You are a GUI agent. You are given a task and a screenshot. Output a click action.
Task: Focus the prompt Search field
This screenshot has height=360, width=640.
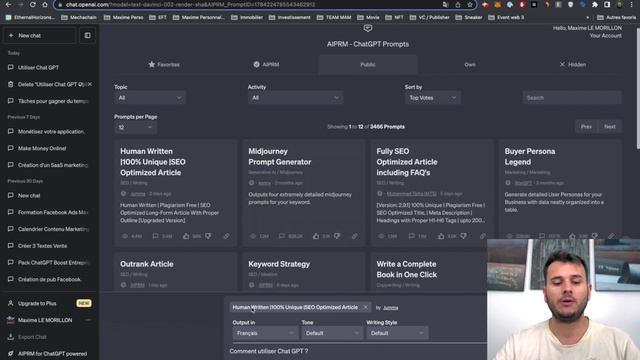coord(572,98)
